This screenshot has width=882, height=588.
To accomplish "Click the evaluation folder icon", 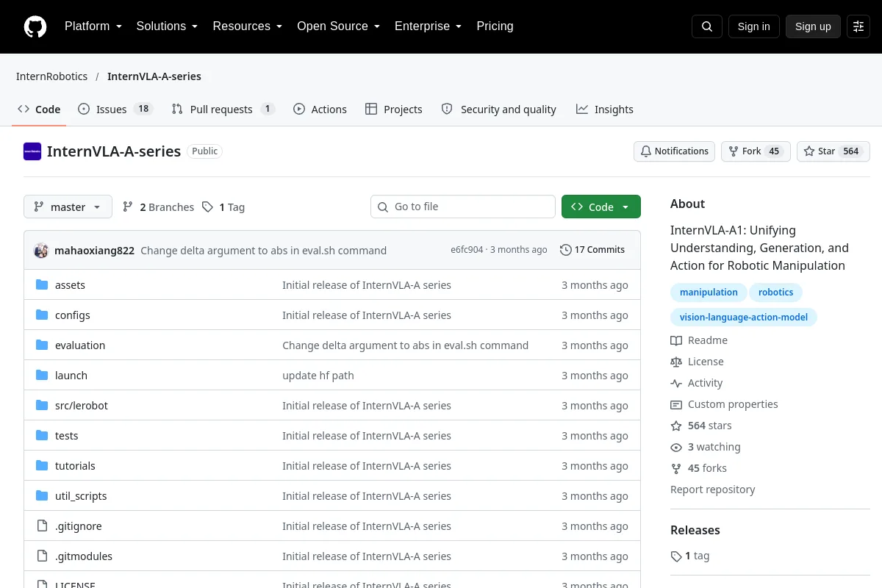I will point(42,345).
